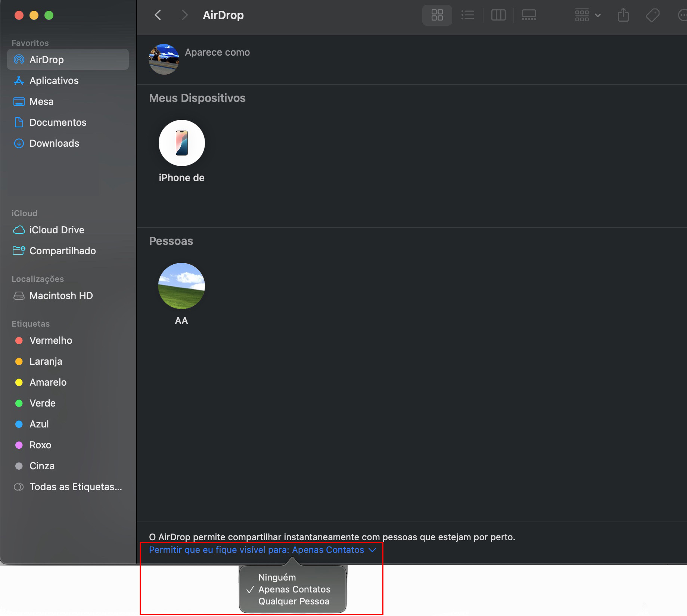Switch to list view
687x616 pixels.
click(x=467, y=15)
